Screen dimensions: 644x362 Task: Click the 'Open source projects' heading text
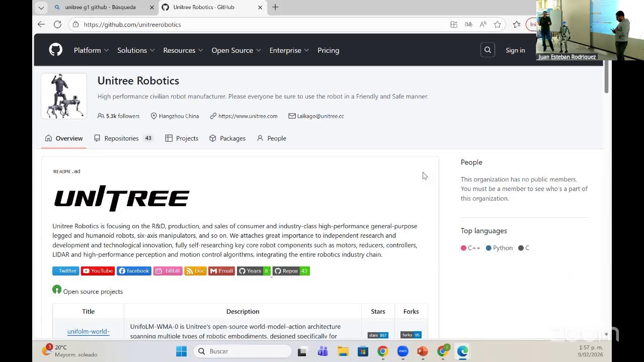[93, 292]
